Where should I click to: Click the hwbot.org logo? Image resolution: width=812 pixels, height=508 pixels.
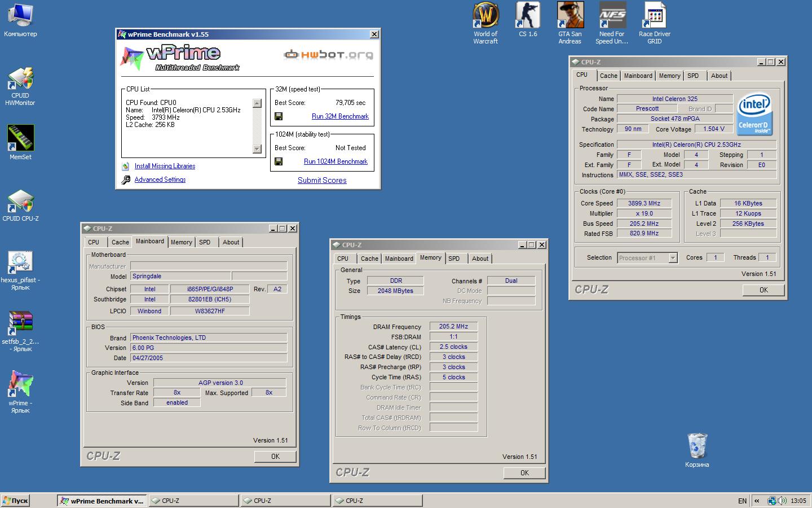click(x=328, y=55)
